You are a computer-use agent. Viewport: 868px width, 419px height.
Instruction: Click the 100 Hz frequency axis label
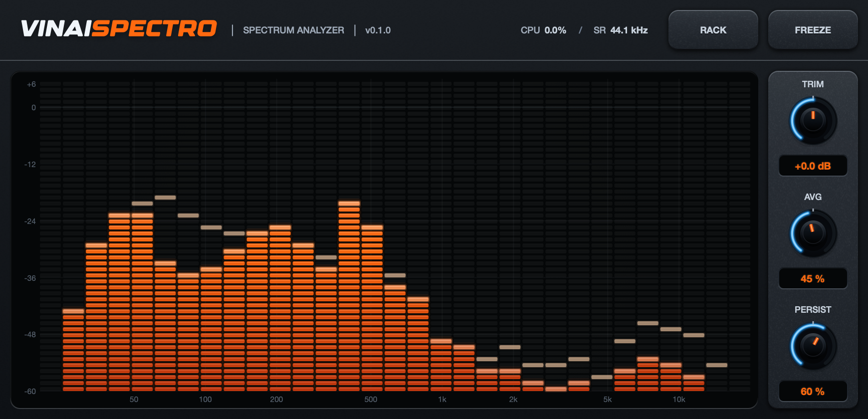click(205, 400)
